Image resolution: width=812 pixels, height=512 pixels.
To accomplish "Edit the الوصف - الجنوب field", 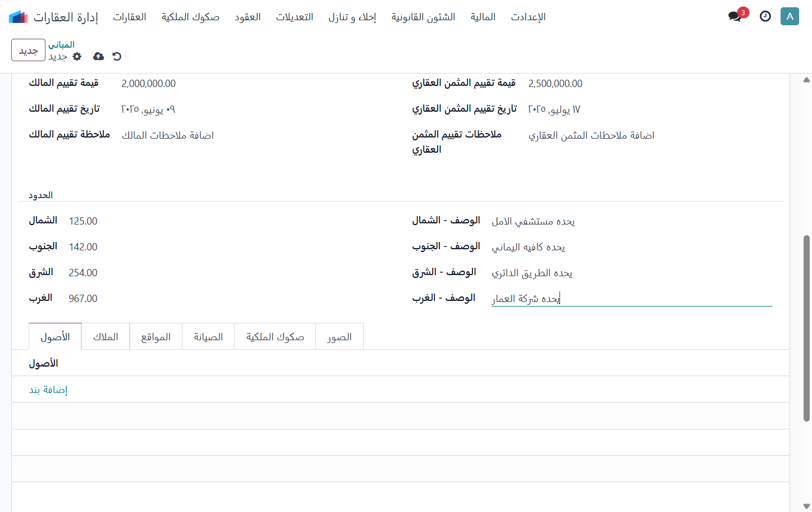I will [x=632, y=247].
